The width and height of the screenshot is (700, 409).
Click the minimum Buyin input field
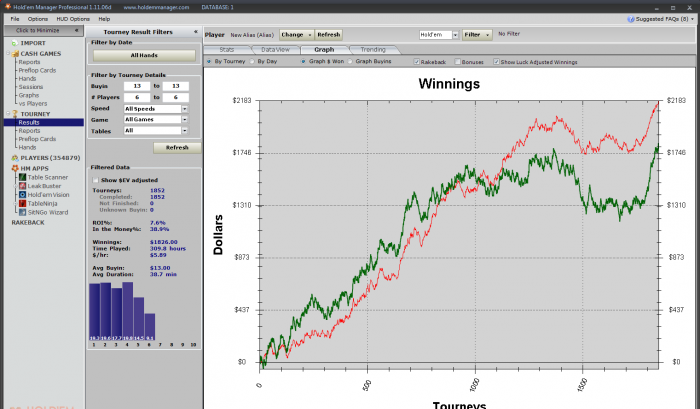click(x=137, y=86)
